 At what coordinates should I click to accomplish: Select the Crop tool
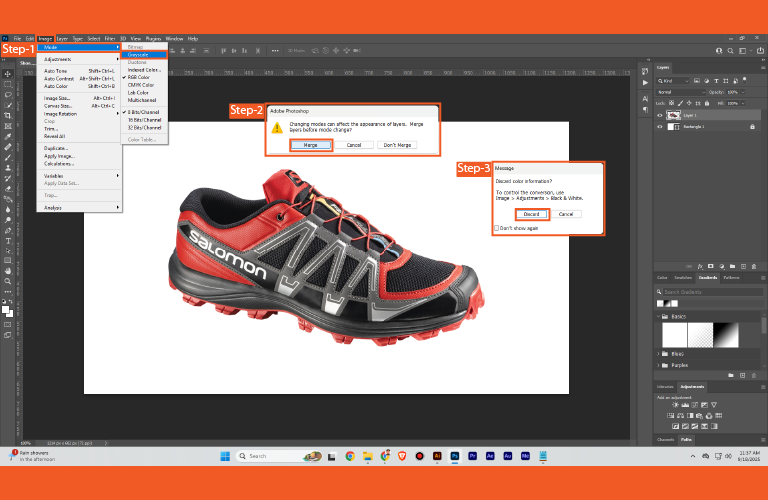(8, 116)
